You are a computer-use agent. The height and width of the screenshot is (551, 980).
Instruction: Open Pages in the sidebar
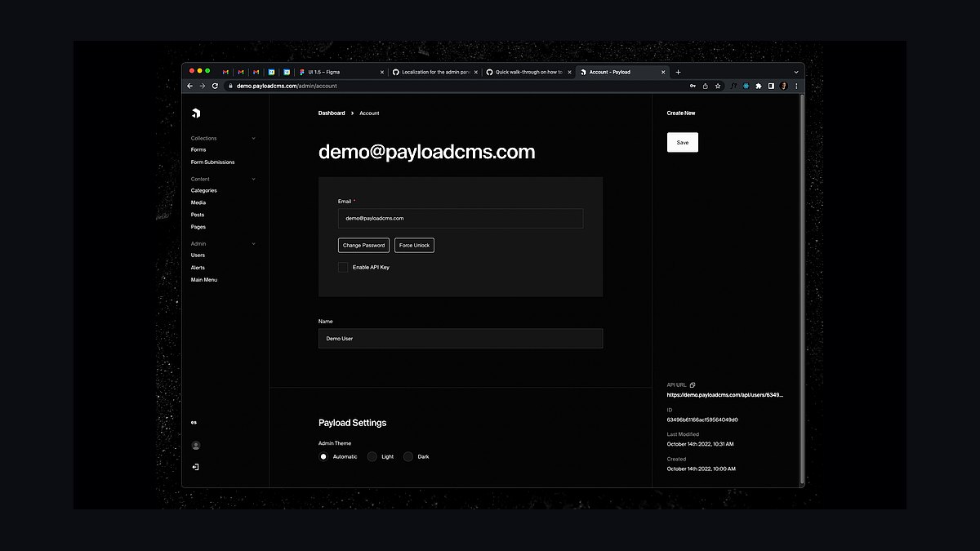(x=198, y=227)
